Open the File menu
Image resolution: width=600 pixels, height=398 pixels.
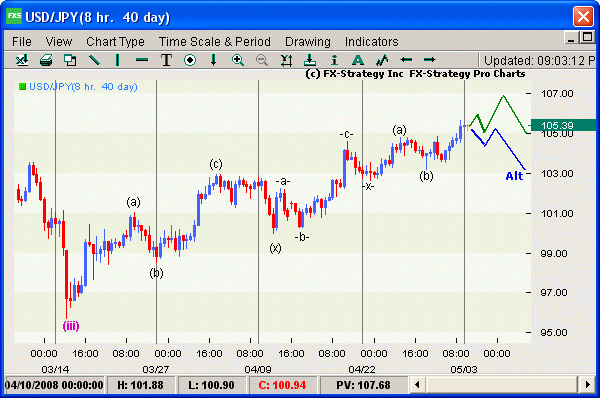(x=22, y=41)
